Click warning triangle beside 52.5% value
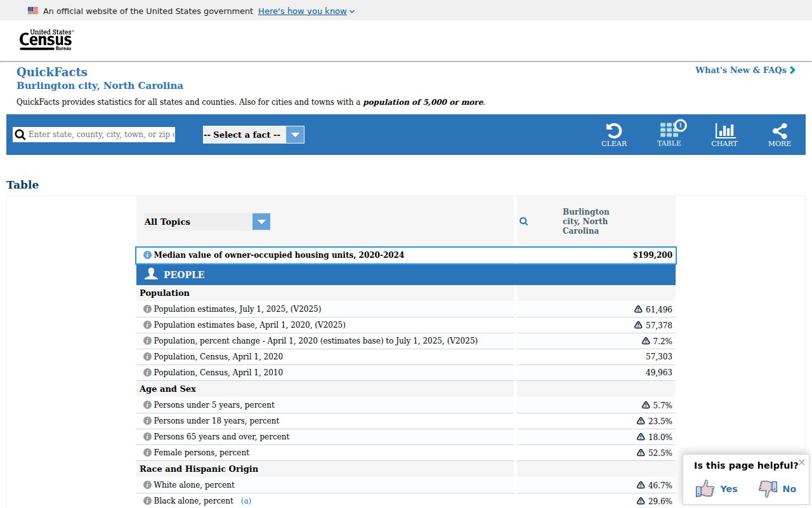The height and width of the screenshot is (508, 812). tap(641, 453)
